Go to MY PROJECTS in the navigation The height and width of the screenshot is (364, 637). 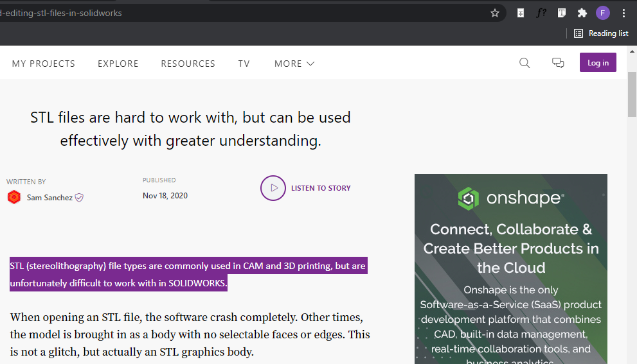[x=44, y=64]
